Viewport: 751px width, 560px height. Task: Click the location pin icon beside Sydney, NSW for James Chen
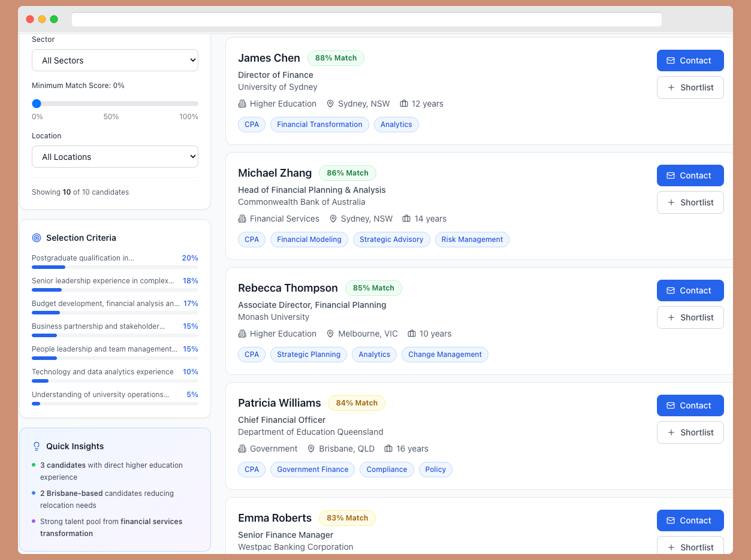coord(330,104)
